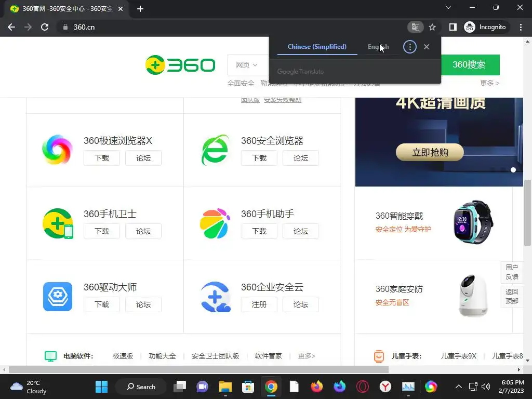Screen dimensions: 532x399
Task: Click the 电脑软件 monitor icon
Action: point(50,356)
